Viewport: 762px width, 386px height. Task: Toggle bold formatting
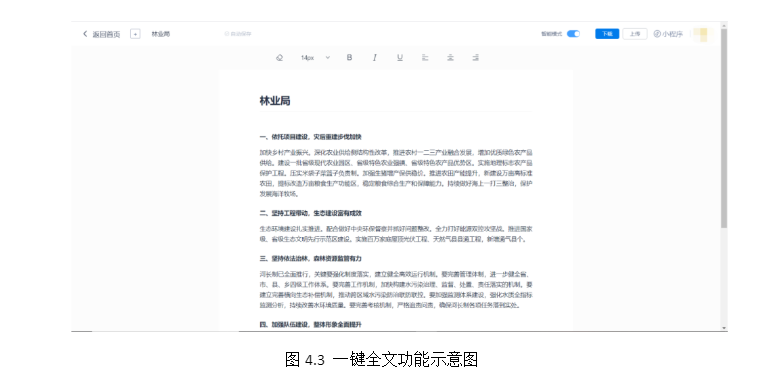[349, 57]
